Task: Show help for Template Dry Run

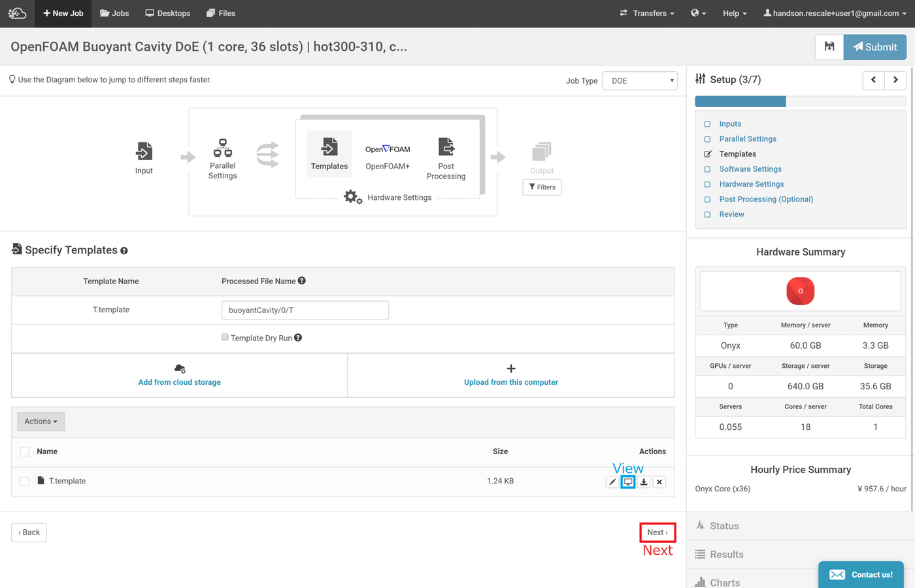Action: click(x=298, y=338)
